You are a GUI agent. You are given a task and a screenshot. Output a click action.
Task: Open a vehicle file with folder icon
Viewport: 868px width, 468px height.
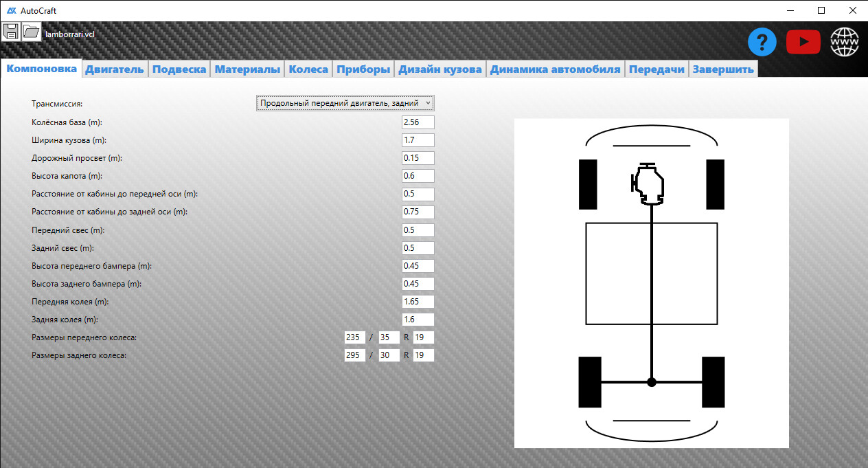32,32
